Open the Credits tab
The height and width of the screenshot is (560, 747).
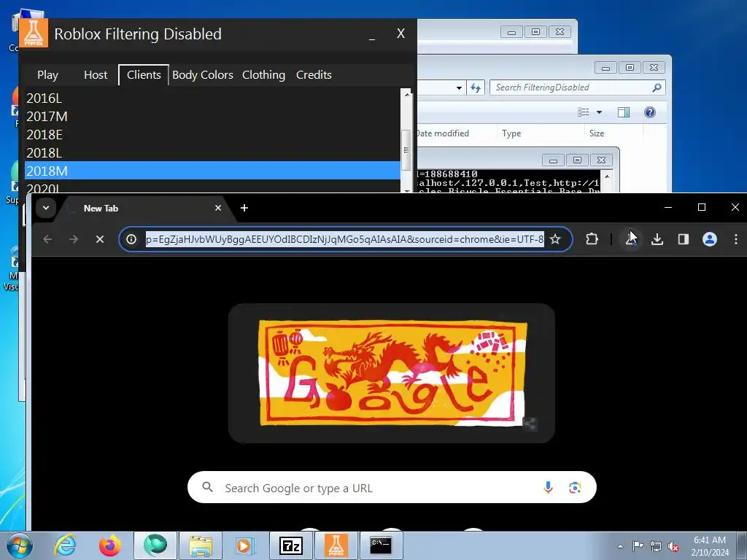[314, 75]
